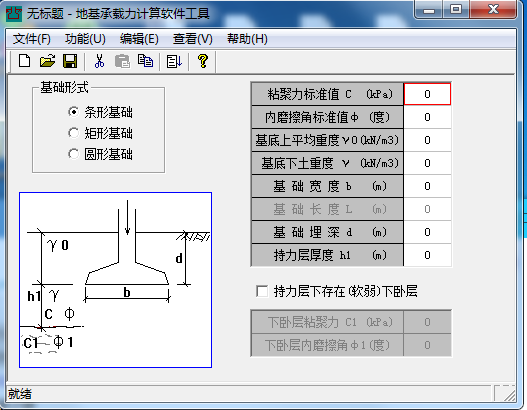Viewport: 527px width, 410px height.
Task: Open the 文件(F) menu
Action: [x=32, y=39]
